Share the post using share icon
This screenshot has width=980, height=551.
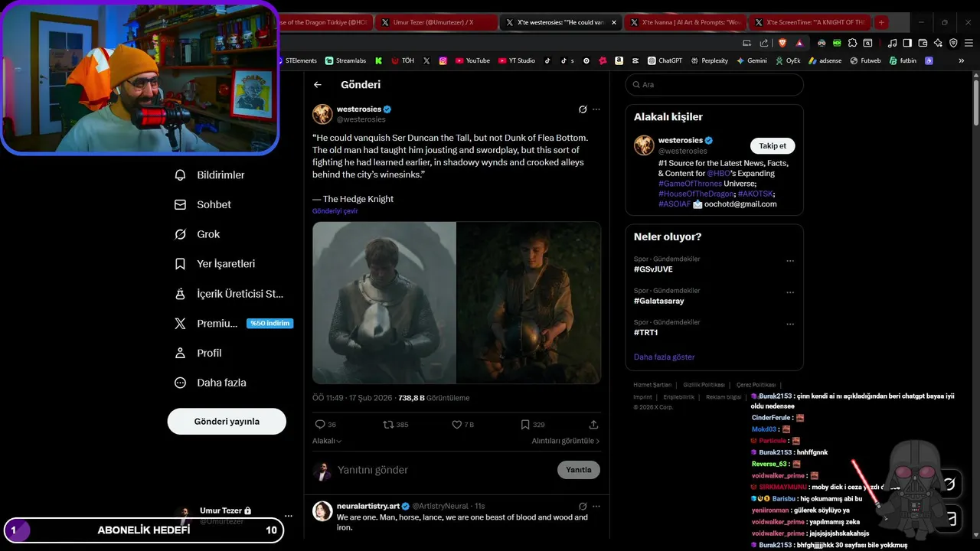pos(593,425)
